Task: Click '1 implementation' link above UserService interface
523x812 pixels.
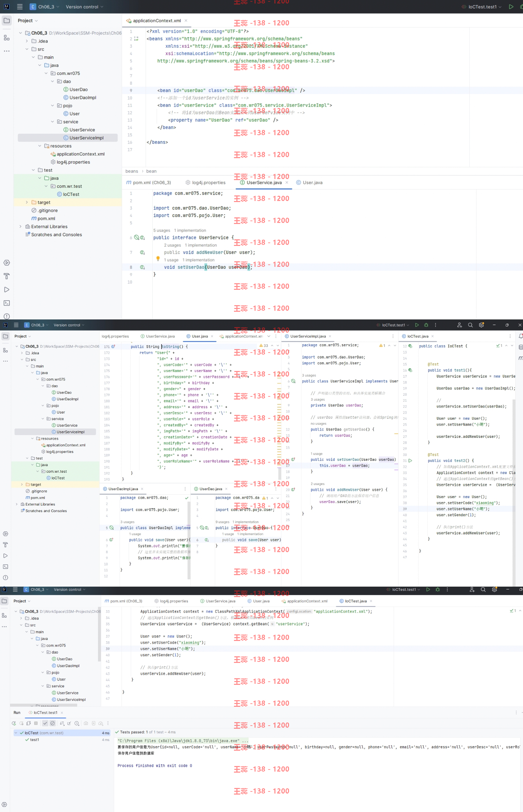Action: [190, 230]
